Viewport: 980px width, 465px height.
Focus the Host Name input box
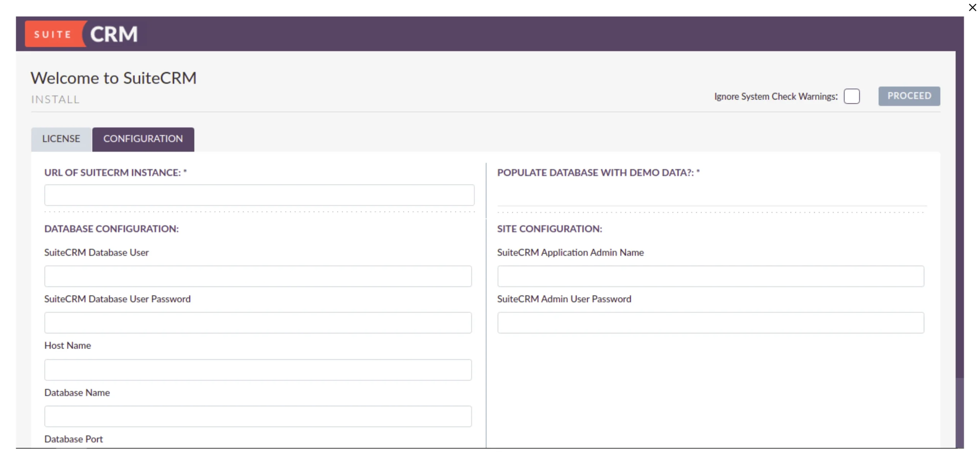pos(258,370)
